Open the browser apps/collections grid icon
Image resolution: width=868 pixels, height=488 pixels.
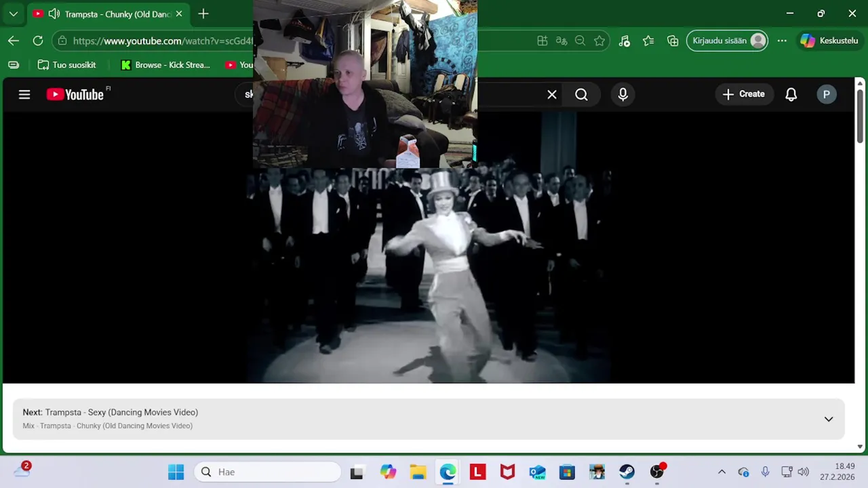[x=542, y=41]
